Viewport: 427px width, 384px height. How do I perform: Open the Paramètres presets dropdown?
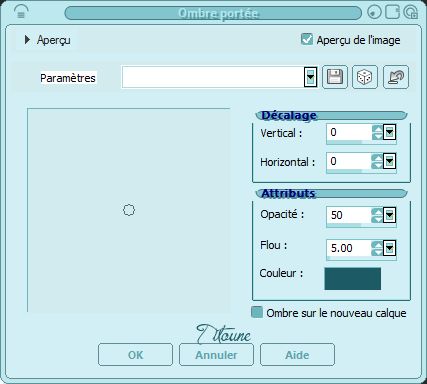tap(310, 77)
